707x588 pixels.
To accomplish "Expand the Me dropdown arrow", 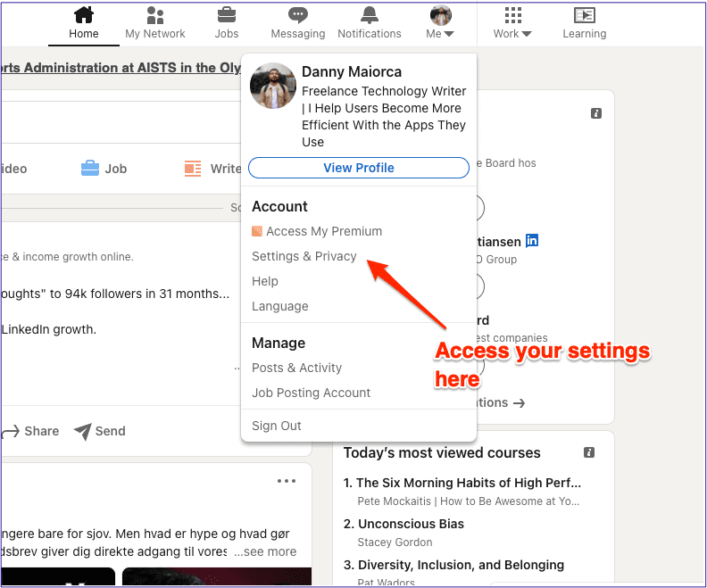I will [449, 34].
